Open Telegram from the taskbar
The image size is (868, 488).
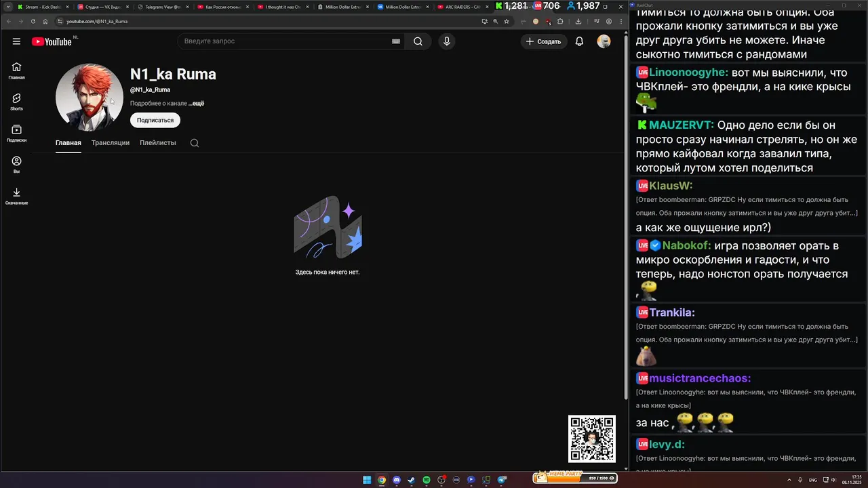501,480
